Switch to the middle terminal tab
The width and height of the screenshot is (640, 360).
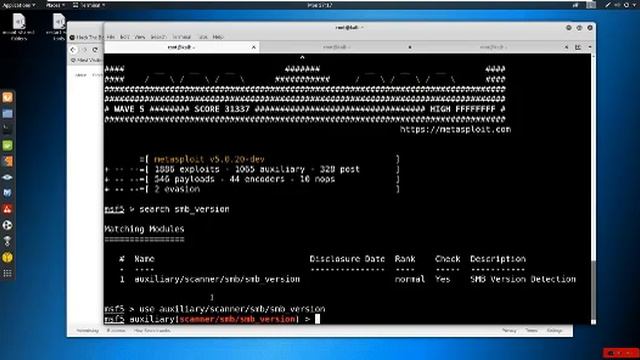click(336, 47)
